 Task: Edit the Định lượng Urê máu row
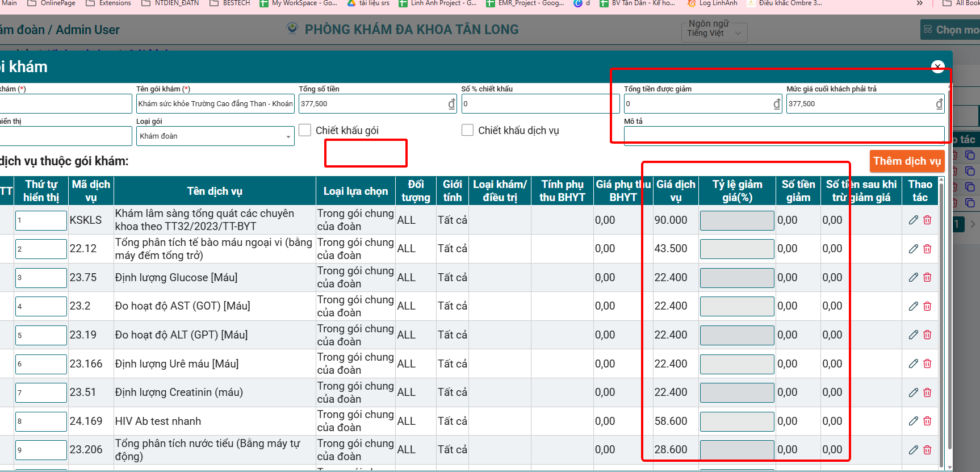point(913,364)
